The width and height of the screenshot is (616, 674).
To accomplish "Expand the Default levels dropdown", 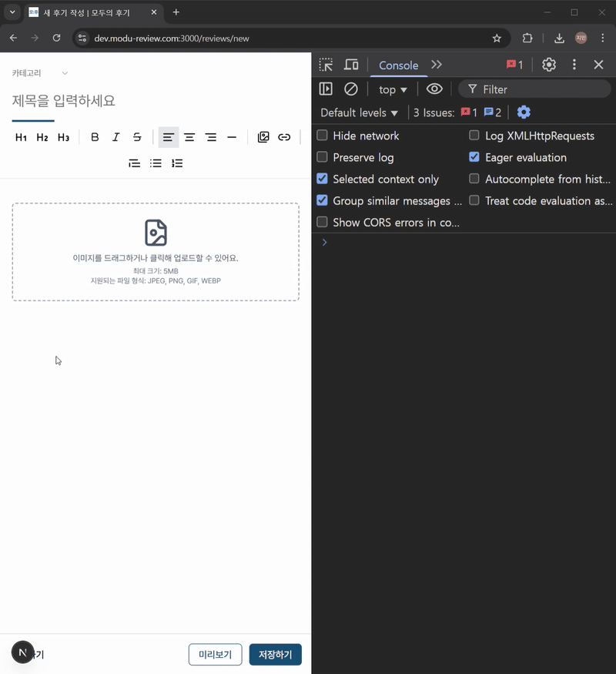I will point(359,112).
